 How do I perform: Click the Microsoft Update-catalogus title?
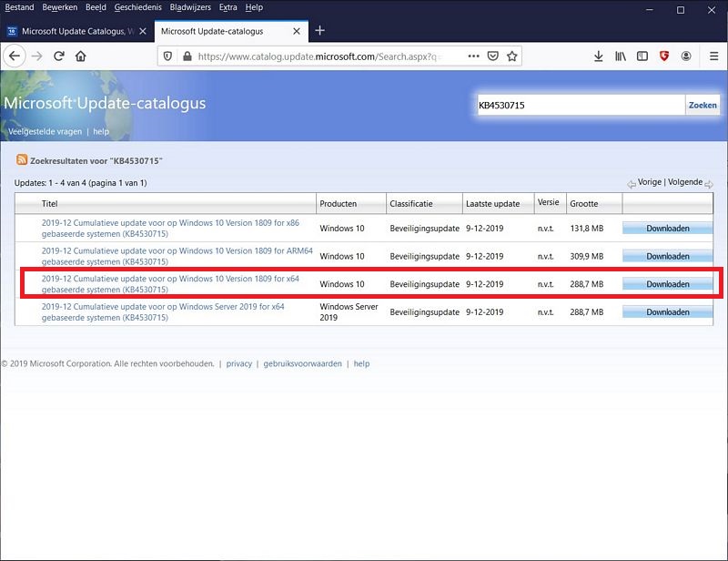point(105,103)
